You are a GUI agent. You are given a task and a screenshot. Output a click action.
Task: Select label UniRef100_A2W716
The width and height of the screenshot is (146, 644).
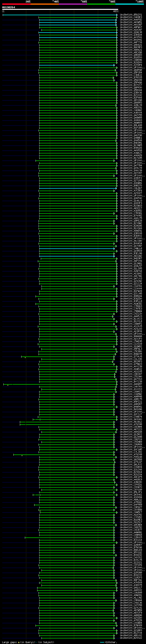[x=131, y=271]
